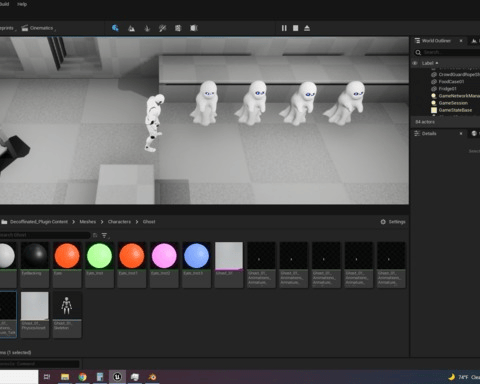480x384 pixels.
Task: Click the Decoffinated_Plugin Content breadcrumb
Action: coord(39,222)
